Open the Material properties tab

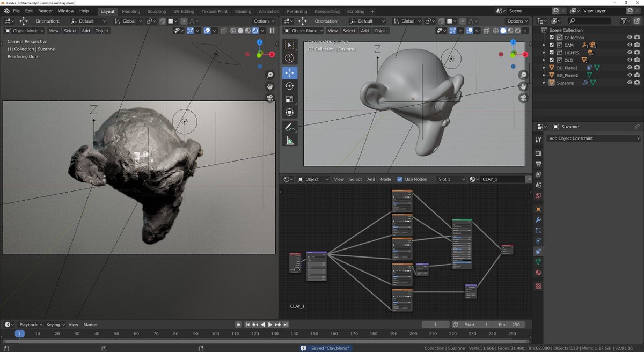(538, 273)
